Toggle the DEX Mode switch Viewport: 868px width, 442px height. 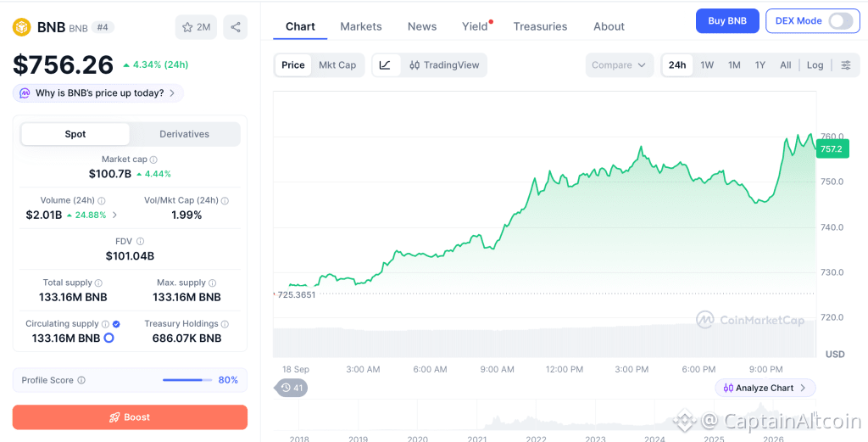[x=840, y=21]
